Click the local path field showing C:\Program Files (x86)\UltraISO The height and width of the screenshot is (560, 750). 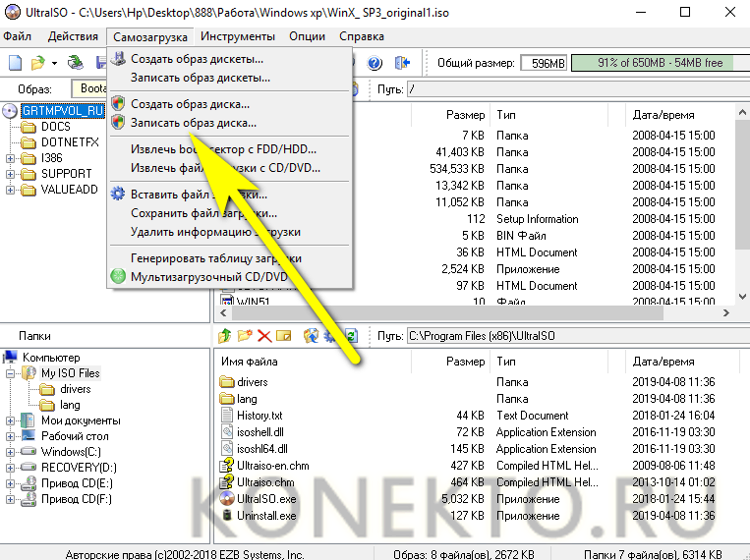pos(578,336)
